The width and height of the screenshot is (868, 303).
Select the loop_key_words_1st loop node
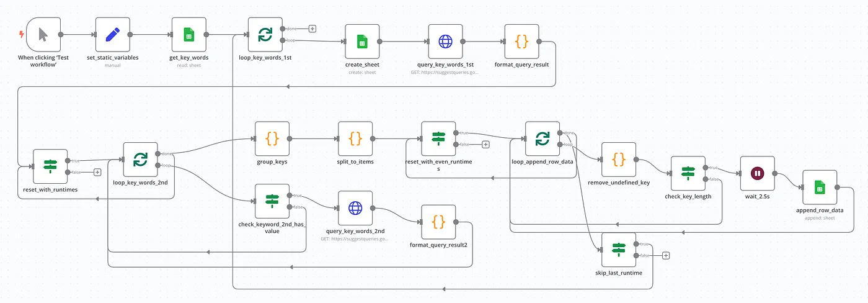(x=265, y=34)
